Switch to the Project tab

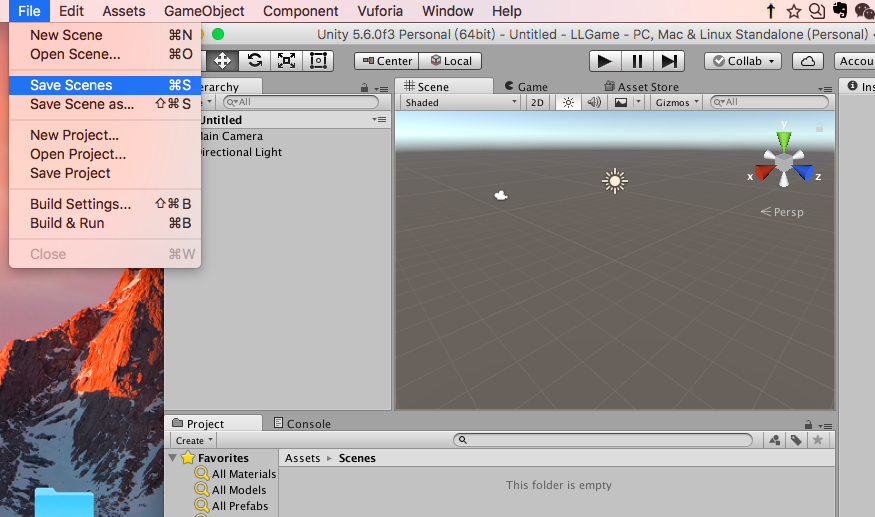click(x=213, y=423)
